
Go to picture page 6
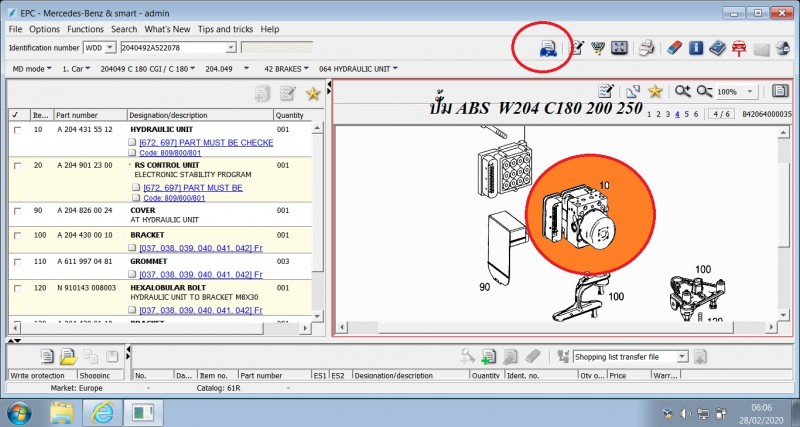696,114
